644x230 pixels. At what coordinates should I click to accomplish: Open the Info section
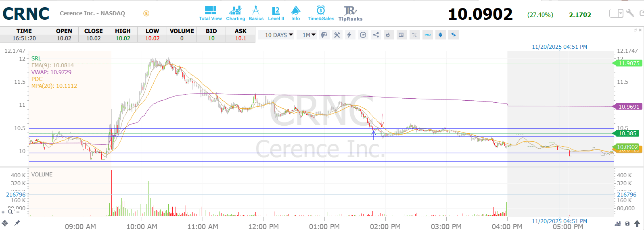[296, 13]
